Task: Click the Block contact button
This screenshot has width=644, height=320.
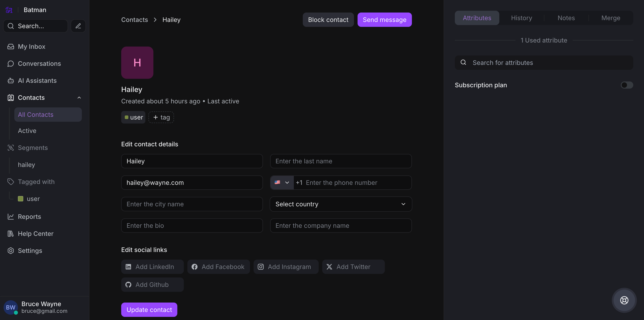Action: 328,20
